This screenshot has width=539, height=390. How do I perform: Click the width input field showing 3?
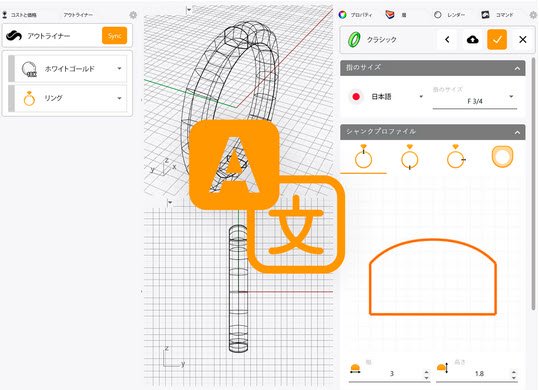[x=389, y=374]
